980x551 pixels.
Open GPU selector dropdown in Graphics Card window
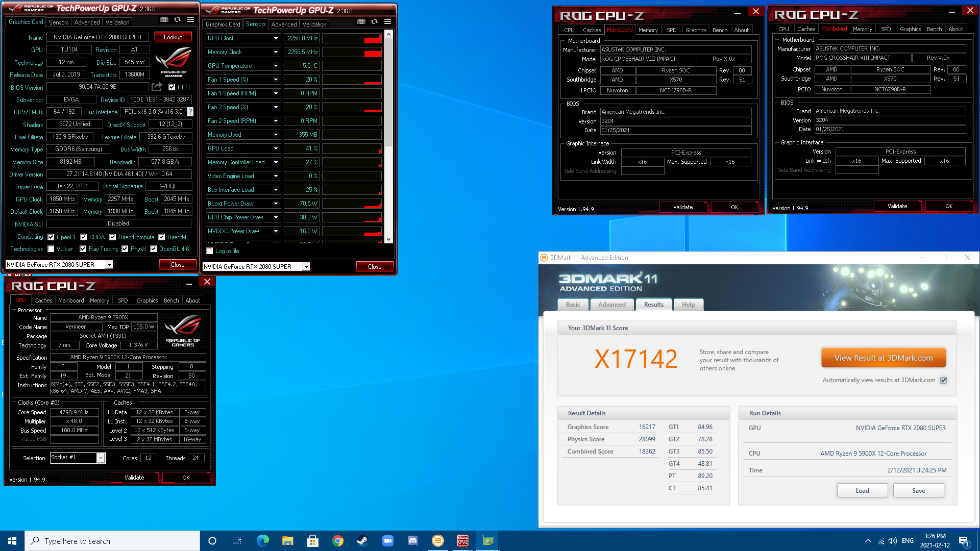click(x=109, y=265)
